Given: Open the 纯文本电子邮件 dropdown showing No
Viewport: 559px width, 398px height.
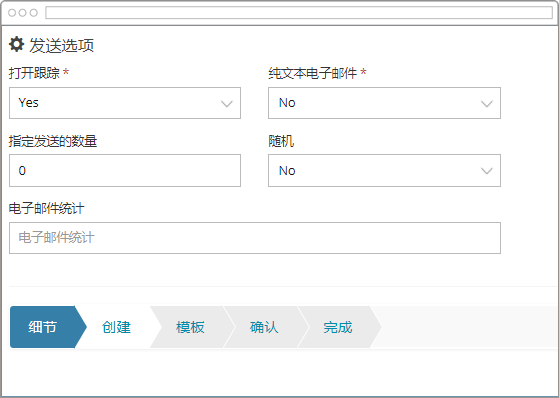Looking at the screenshot, I should coord(384,103).
